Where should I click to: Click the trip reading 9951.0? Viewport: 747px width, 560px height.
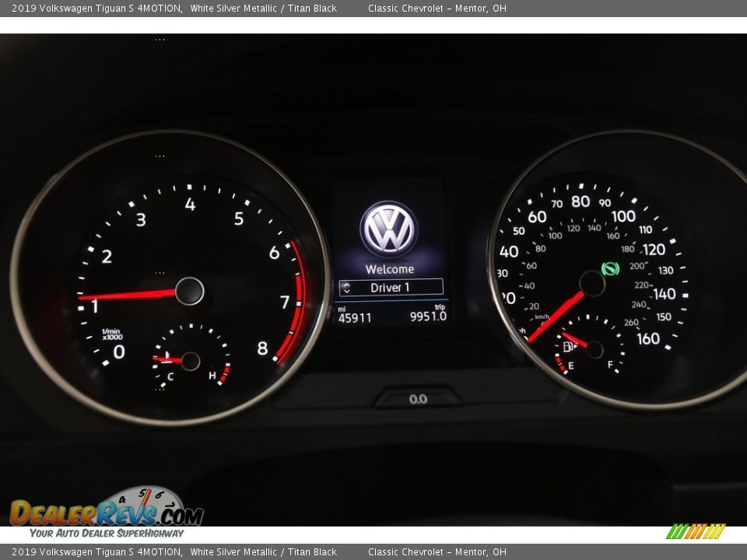click(428, 317)
